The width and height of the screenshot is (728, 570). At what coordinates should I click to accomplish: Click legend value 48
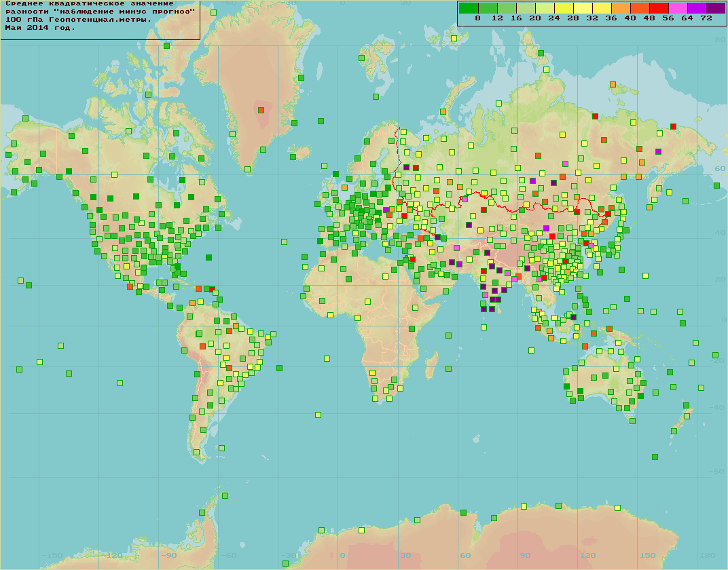tap(649, 18)
